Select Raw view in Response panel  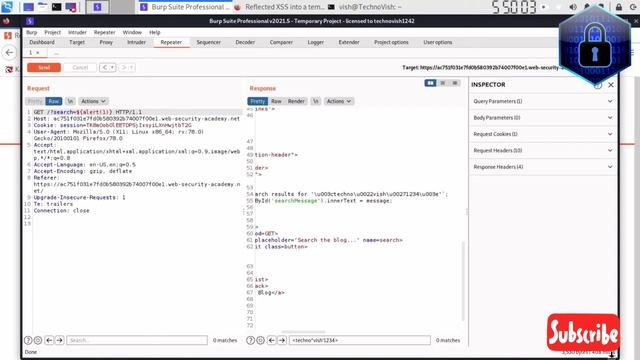point(276,101)
